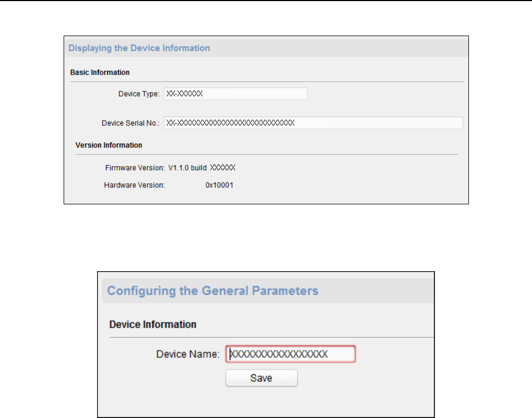The image size is (532, 418).
Task: Click the horizontal rule at the page top
Action: [x=266, y=1]
